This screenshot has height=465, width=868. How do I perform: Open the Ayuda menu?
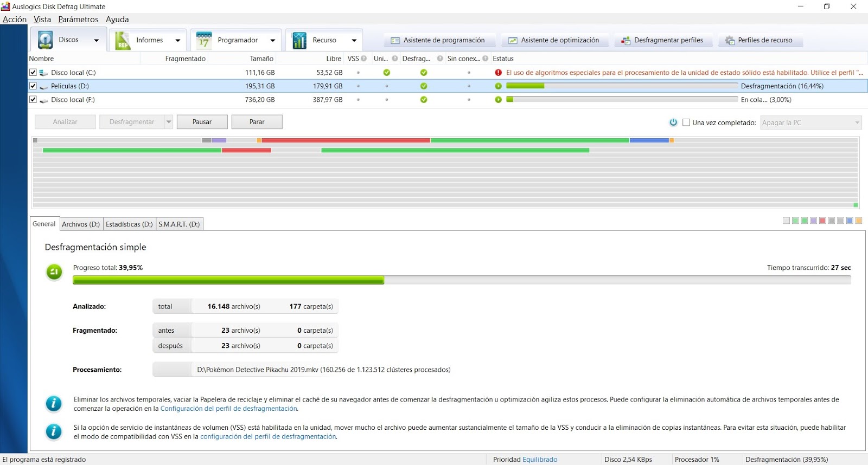click(x=117, y=20)
